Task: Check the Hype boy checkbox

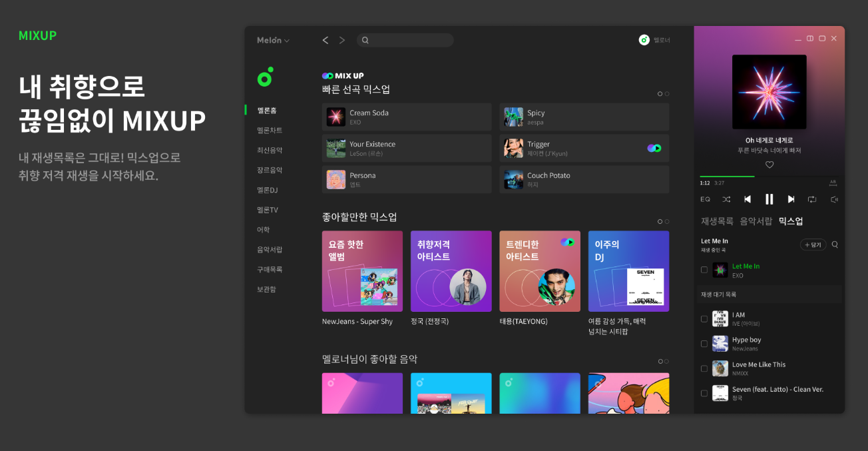Action: point(704,344)
